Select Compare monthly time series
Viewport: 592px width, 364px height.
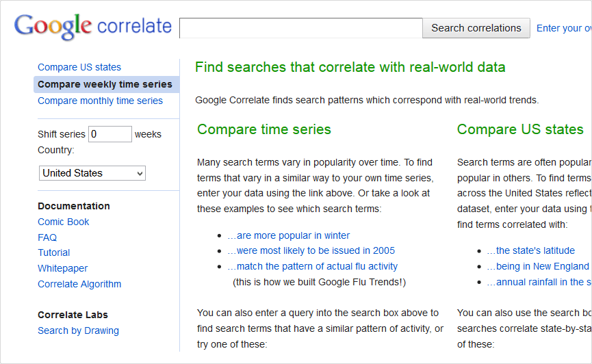point(100,101)
